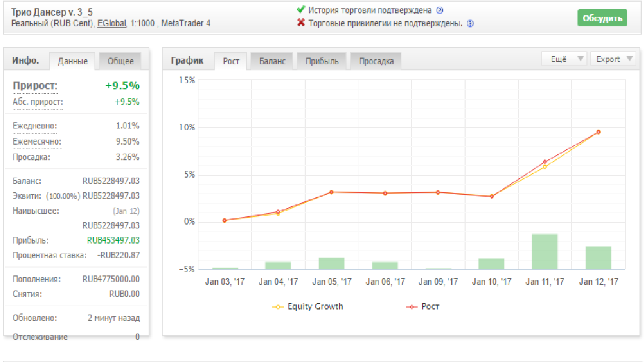Click the red X not-verified icon
Image resolution: width=644 pixels, height=362 pixels.
click(301, 22)
